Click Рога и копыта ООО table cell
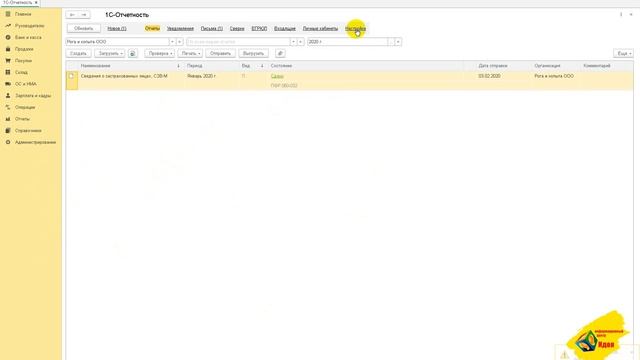Viewport: 640px width, 360px height. 554,76
